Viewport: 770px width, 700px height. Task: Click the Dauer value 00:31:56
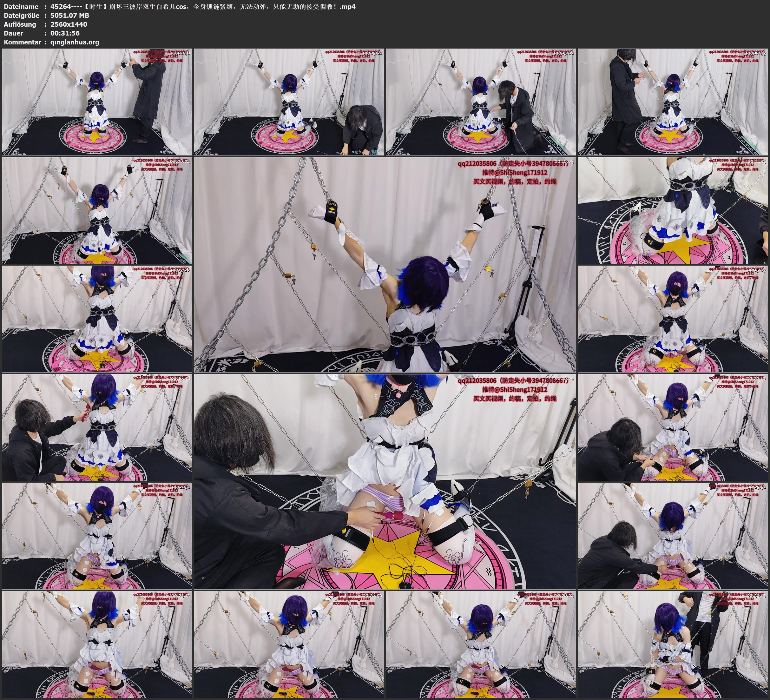click(65, 33)
